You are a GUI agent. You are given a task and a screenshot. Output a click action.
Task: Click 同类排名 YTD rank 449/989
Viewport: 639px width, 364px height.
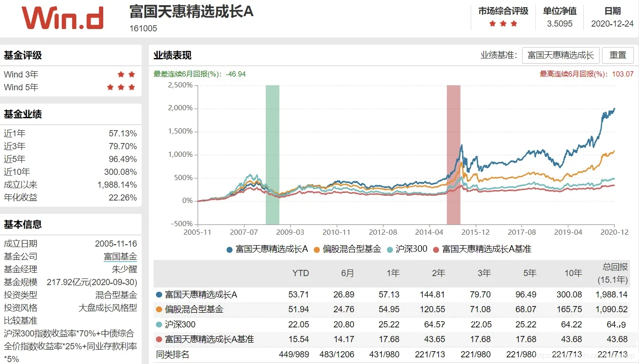pos(294,354)
